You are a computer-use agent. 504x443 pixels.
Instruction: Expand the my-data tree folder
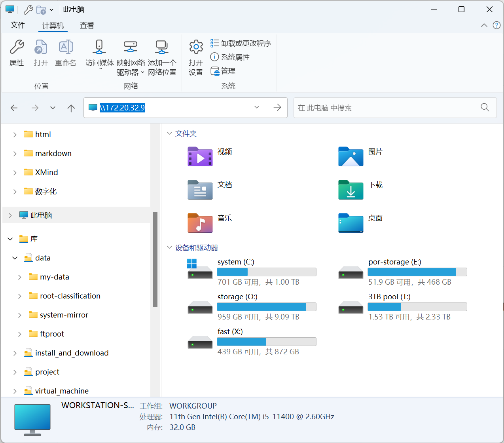[20, 277]
